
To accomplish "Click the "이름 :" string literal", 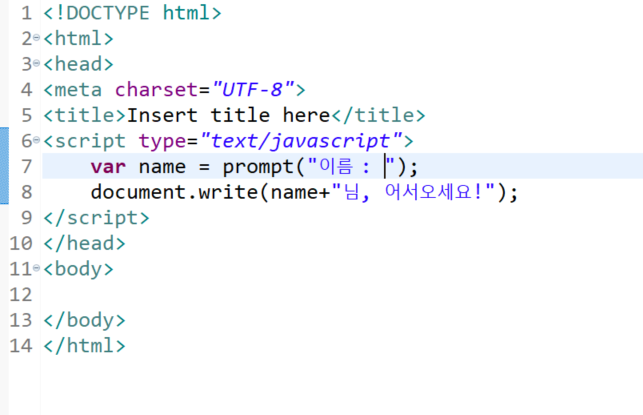I will click(x=351, y=166).
